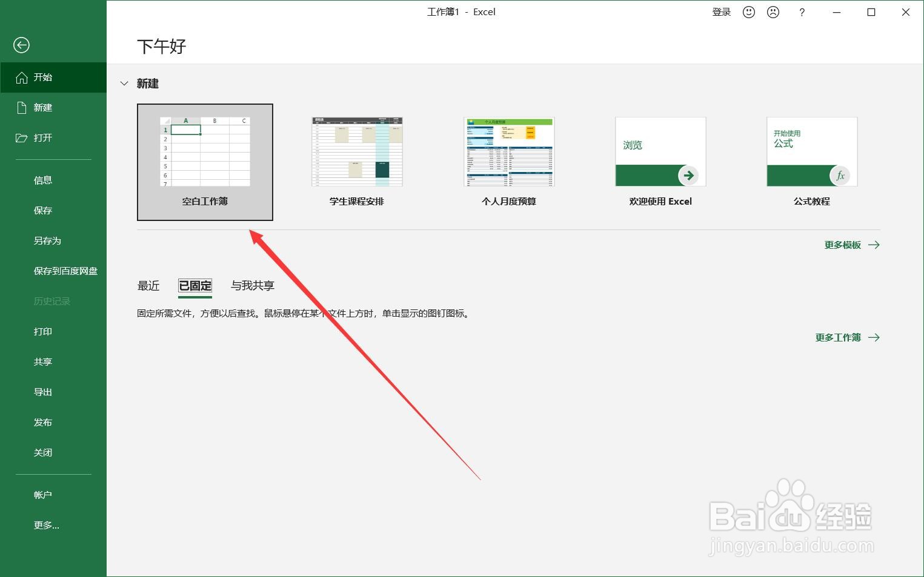Open the 欢迎使用 Excel tour template
The image size is (924, 577).
point(660,162)
